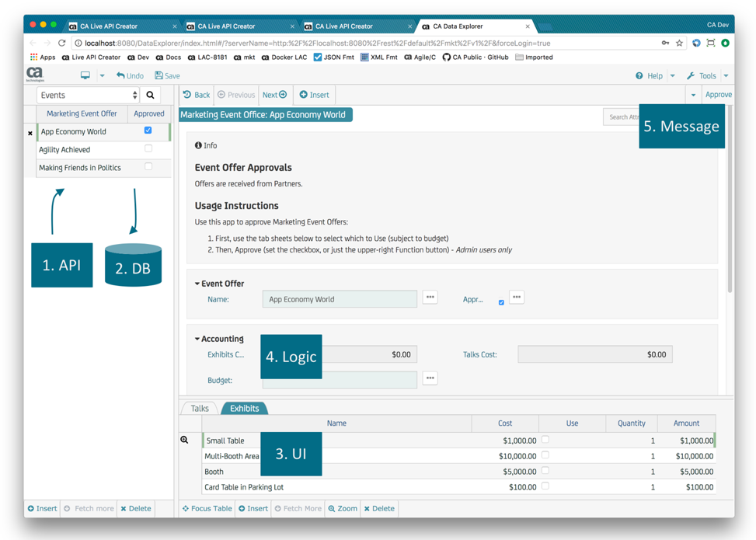Check the Approved box for Agility Achieved
Viewport: 756px width, 540px height.
click(148, 148)
